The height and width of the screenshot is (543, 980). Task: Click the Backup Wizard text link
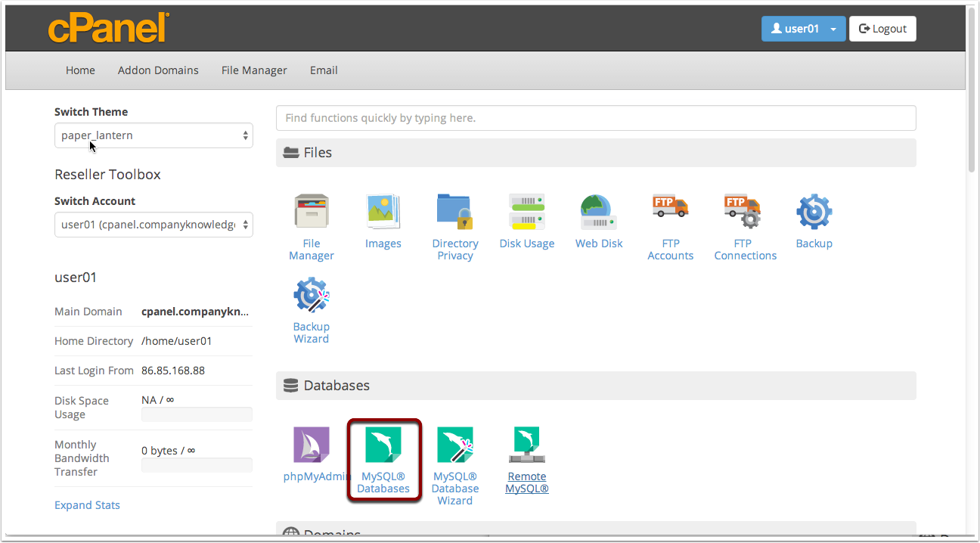(312, 333)
